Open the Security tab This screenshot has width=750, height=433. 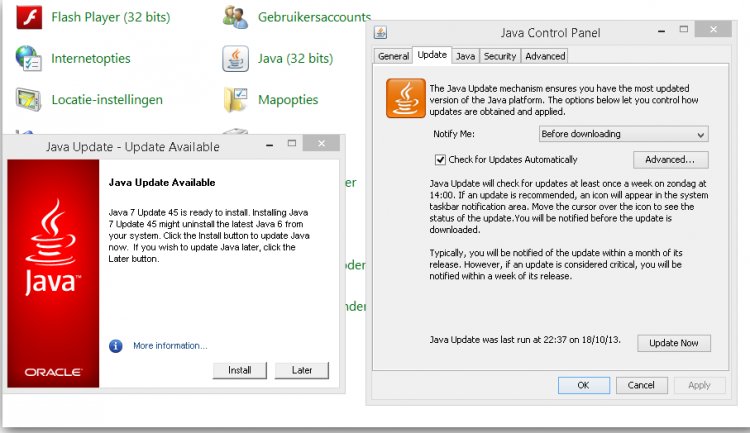click(x=499, y=56)
